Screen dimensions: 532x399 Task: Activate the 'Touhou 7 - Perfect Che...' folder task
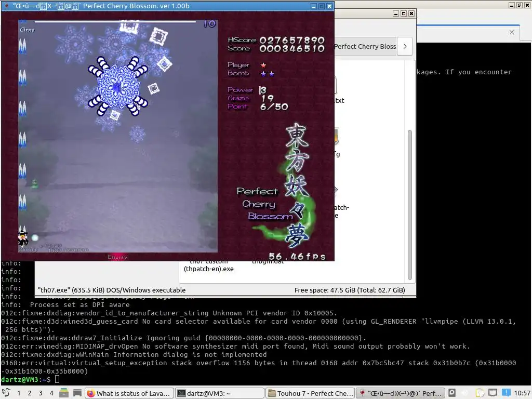tap(310, 393)
